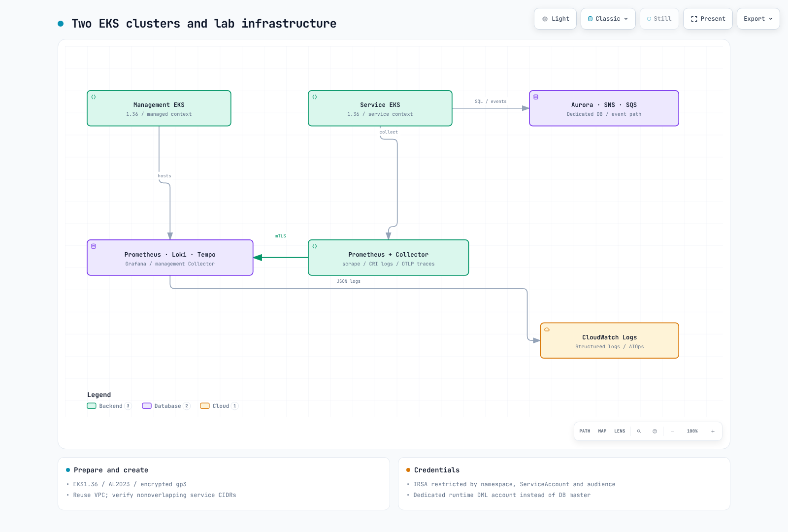Click the mTLS edge label
The height and width of the screenshot is (532, 788).
click(281, 236)
